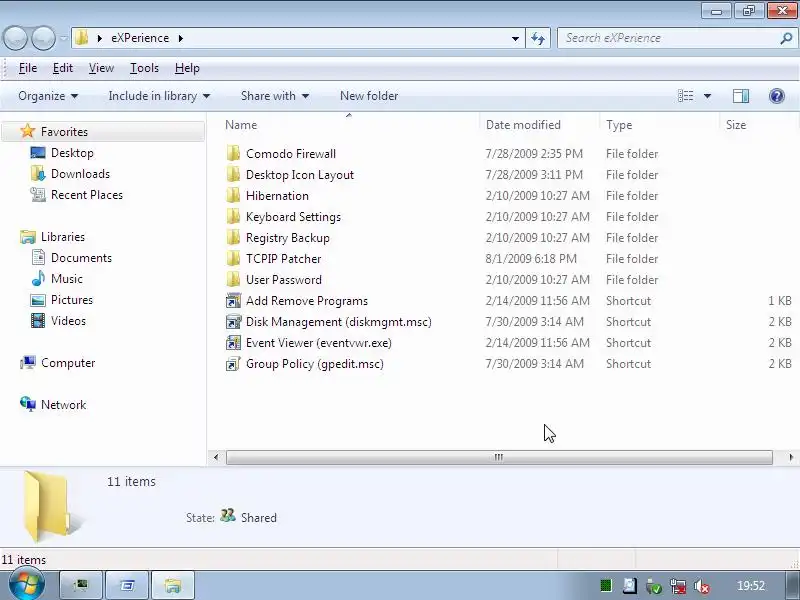Open the Comodo Firewall folder icon
This screenshot has height=600, width=800.
point(233,154)
